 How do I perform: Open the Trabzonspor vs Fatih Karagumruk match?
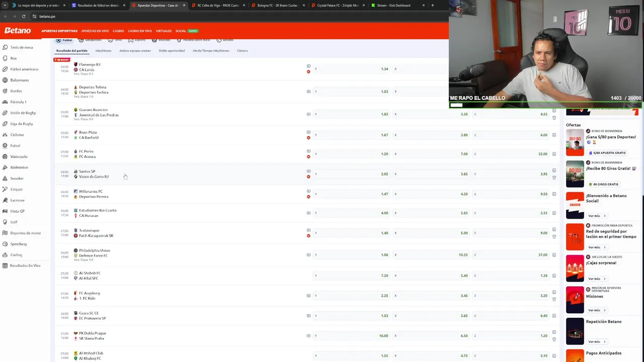pos(93,233)
